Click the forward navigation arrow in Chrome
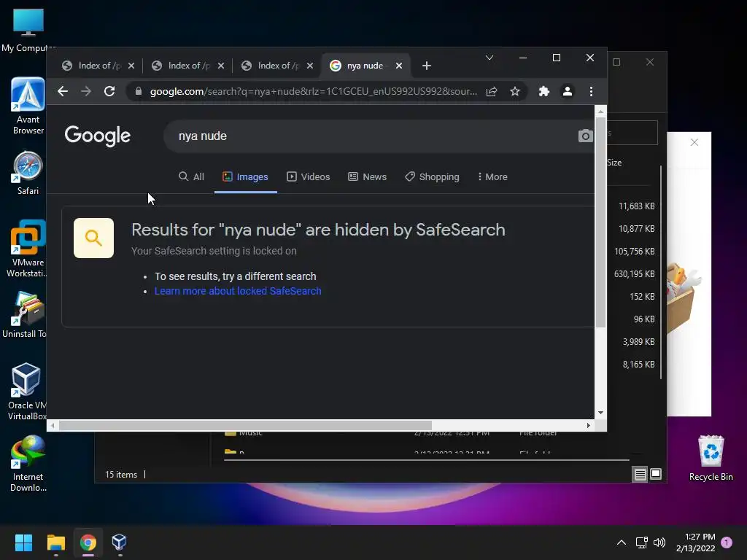747x560 pixels. 86,91
